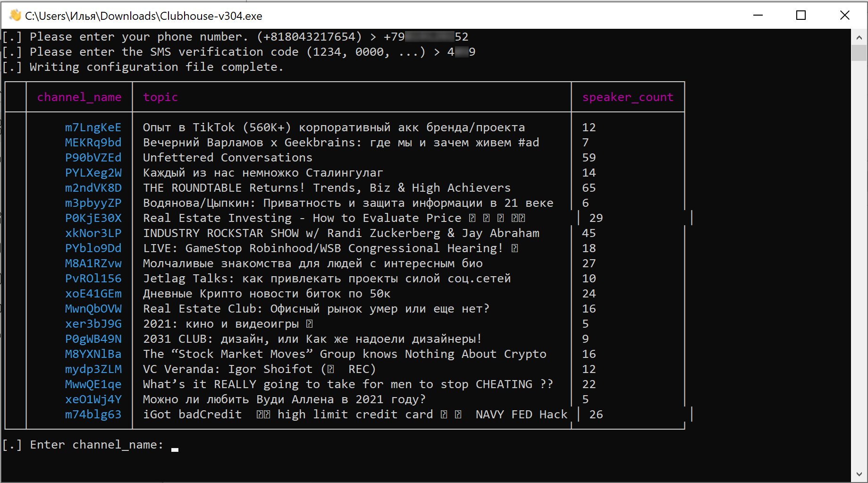The height and width of the screenshot is (483, 868).
Task: Click the channel_name column header
Action: [x=79, y=97]
